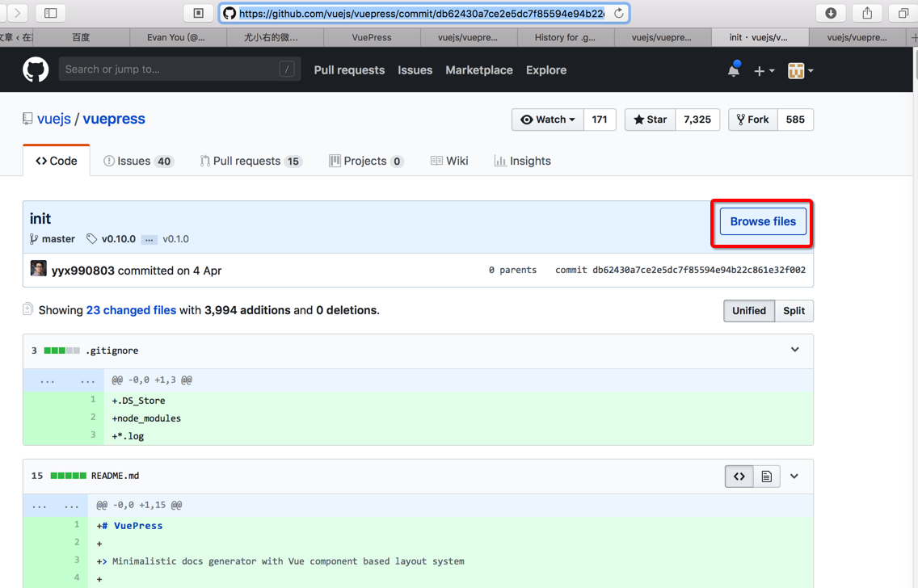Star the vuepress repository
918x588 pixels.
coord(650,120)
